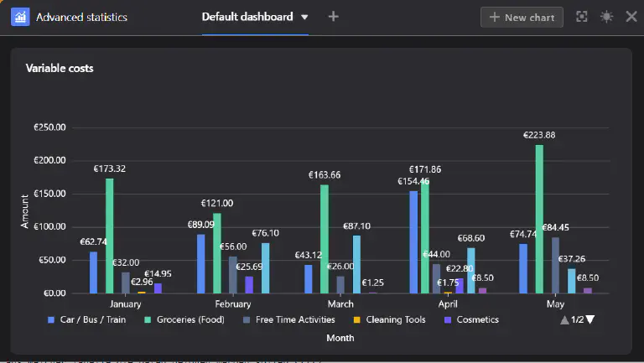644x363 pixels.
Task: Select the Default dashboard tab
Action: [x=247, y=17]
